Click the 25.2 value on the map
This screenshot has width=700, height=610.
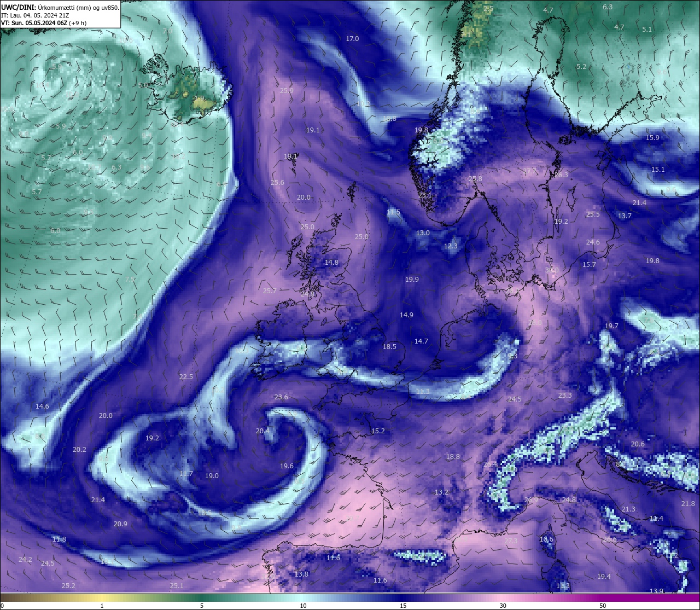68,586
